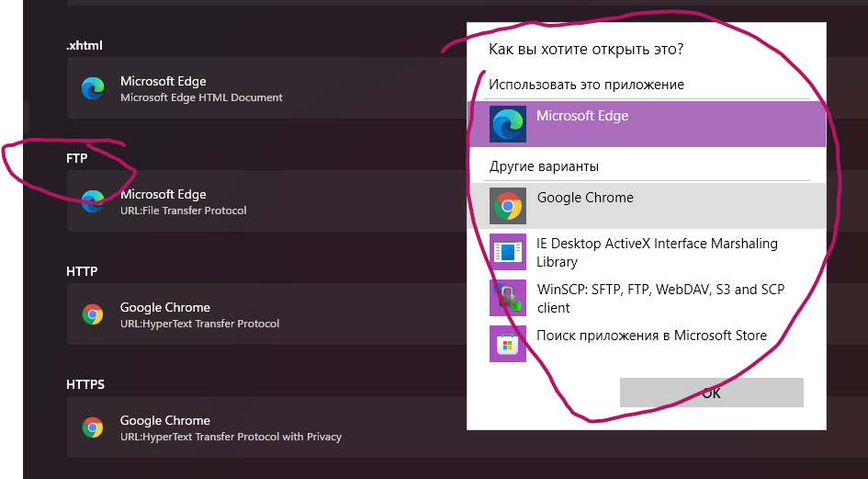Click the text URL:File Transfer Protocol
The width and height of the screenshot is (868, 479).
(x=183, y=211)
